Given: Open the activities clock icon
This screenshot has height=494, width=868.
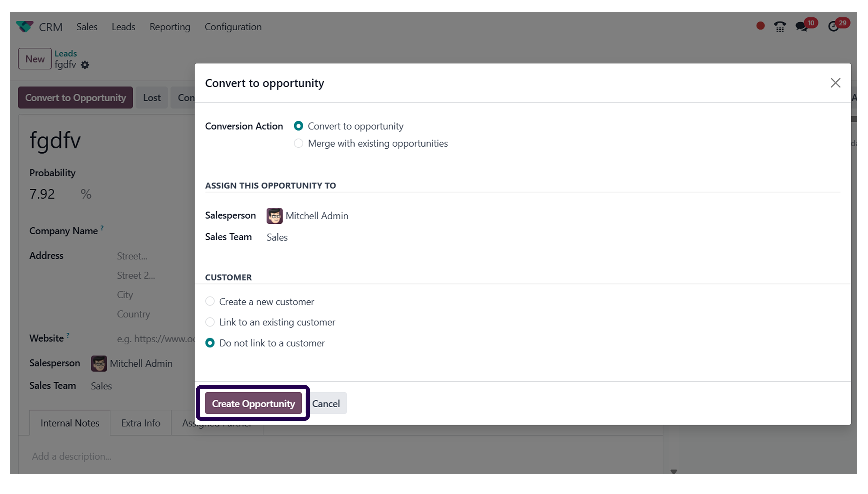Looking at the screenshot, I should pyautogui.click(x=833, y=26).
